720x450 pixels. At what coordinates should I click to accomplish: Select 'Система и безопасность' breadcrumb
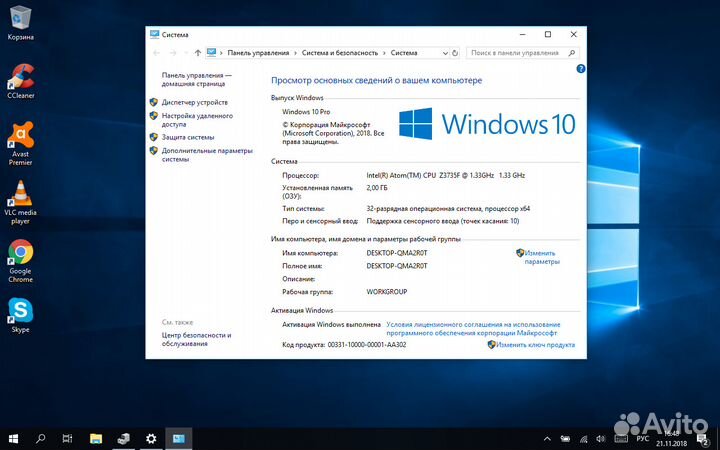pos(340,53)
